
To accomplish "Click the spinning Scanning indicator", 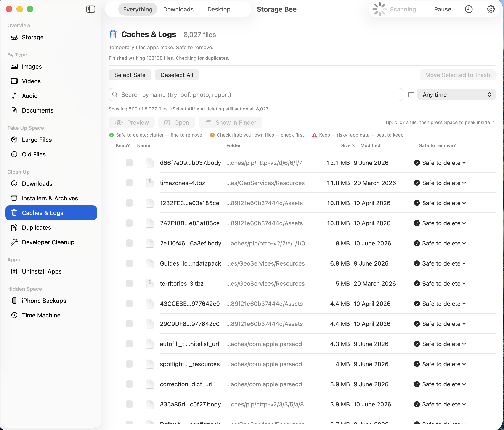I will 379,9.
